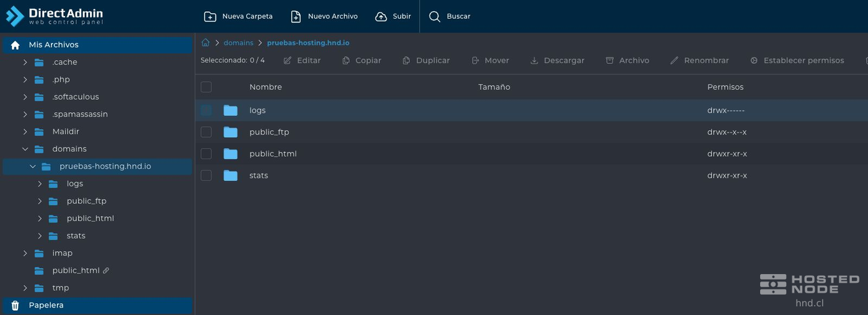868x315 pixels.
Task: Select the .php folder in sidebar tree
Action: (61, 80)
